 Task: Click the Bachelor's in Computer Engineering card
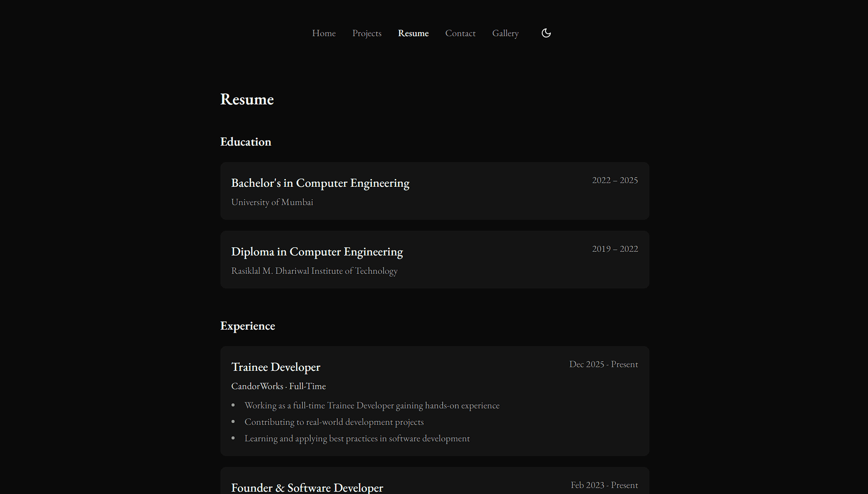click(x=434, y=190)
